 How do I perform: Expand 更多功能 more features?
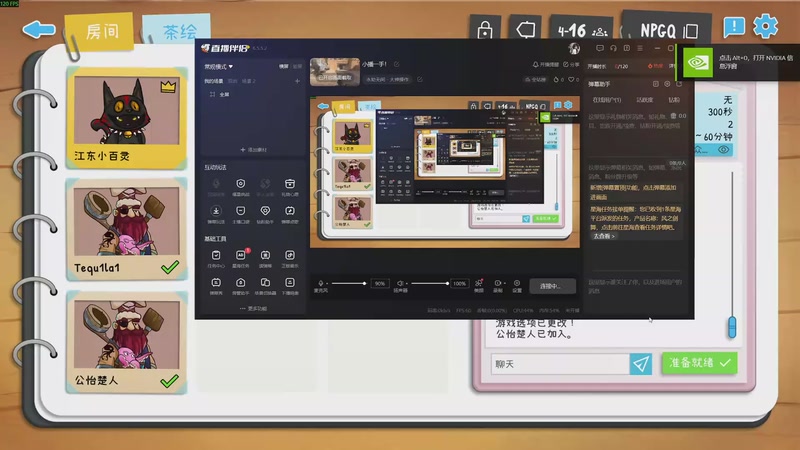[254, 309]
